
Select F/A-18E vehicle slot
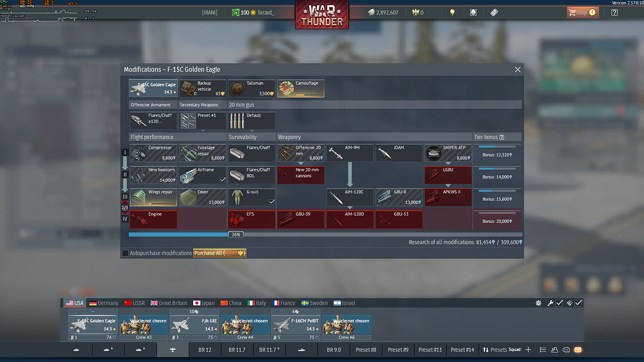click(194, 325)
